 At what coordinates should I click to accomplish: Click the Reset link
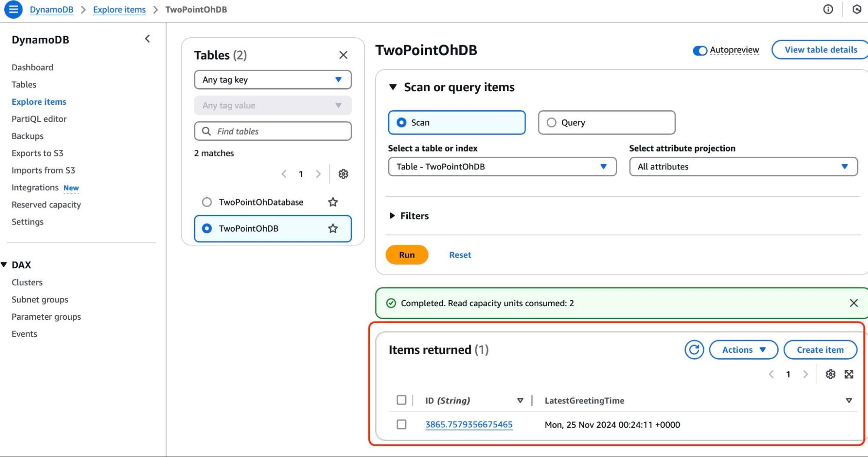460,255
